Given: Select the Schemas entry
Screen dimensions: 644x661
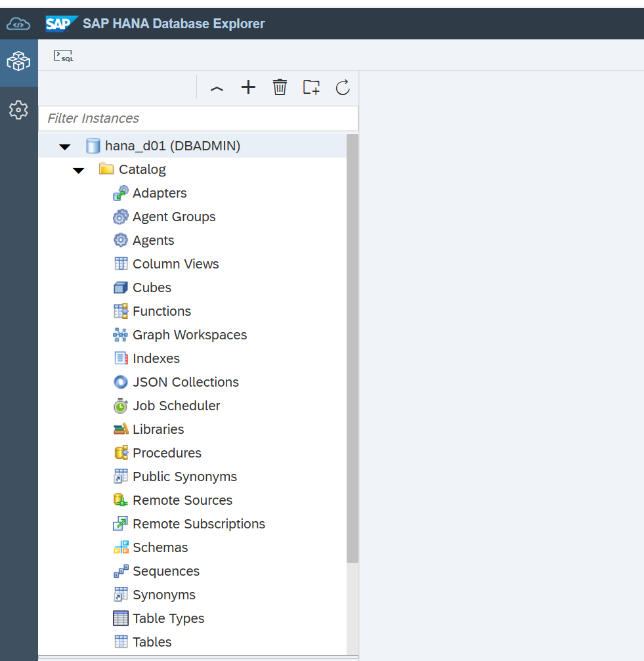Looking at the screenshot, I should pos(160,547).
